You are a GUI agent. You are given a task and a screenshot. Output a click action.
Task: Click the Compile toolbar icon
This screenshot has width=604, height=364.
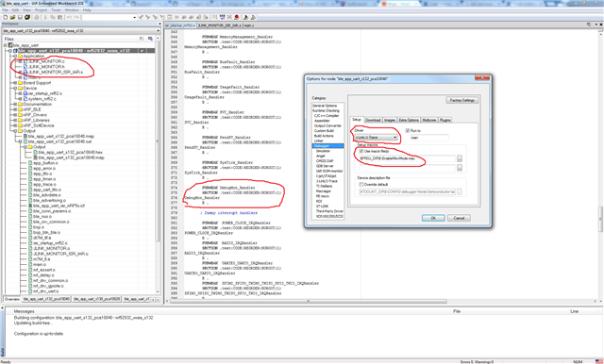tap(214, 17)
